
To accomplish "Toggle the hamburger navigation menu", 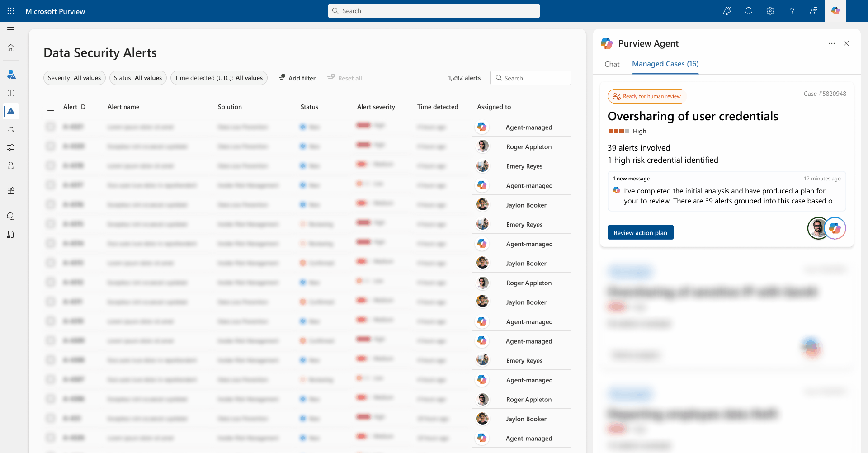I will coord(11,30).
